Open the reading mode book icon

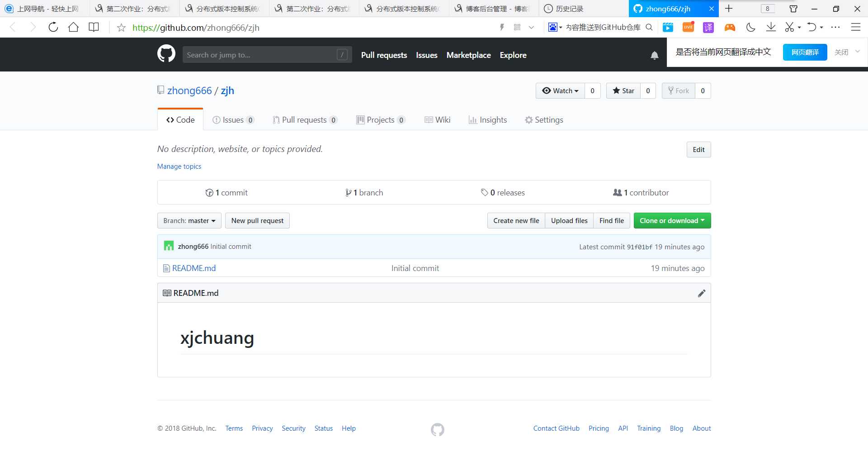pyautogui.click(x=94, y=27)
